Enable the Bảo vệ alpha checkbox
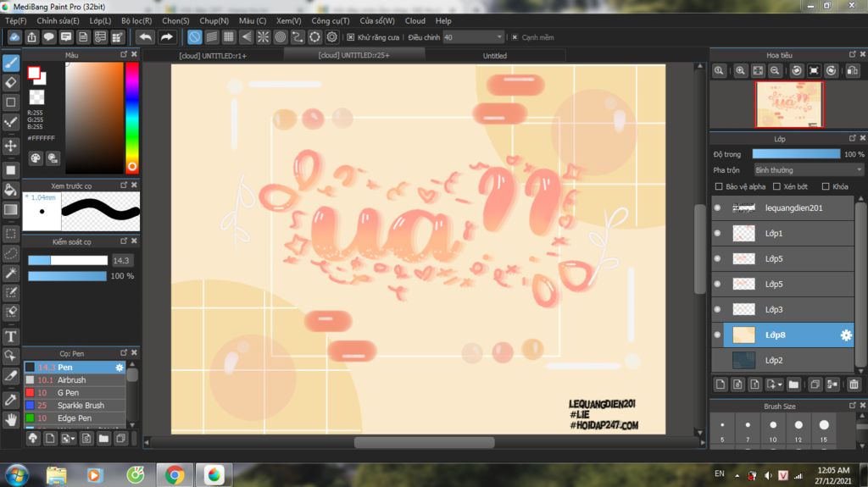Viewport: 868px width, 487px height. (719, 186)
